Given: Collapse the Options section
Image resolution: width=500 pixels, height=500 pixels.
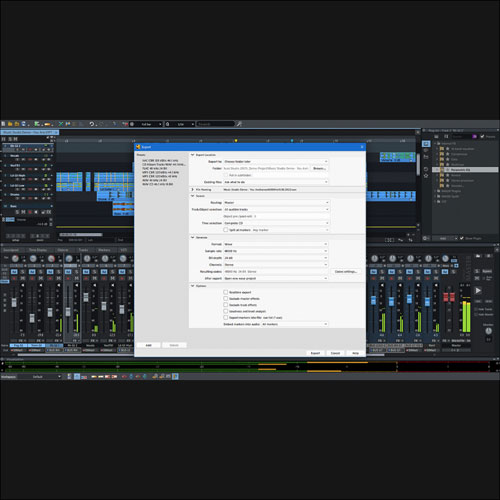Looking at the screenshot, I should [x=192, y=286].
